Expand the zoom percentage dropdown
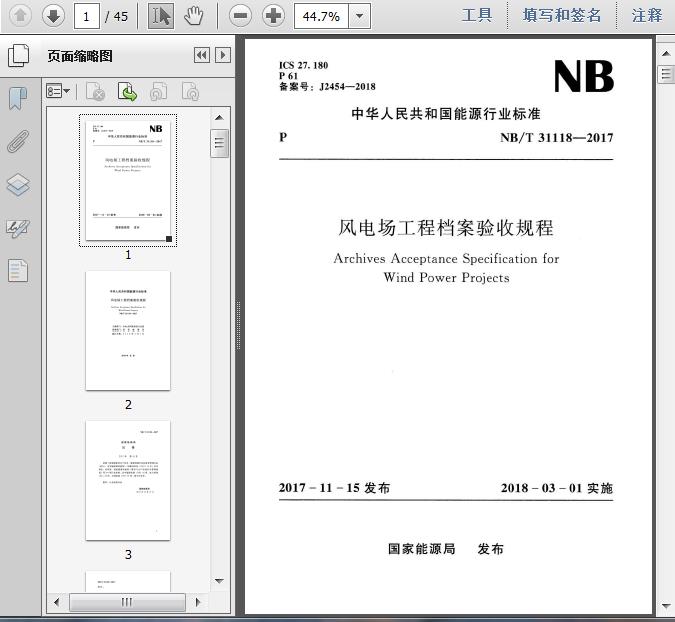Image resolution: width=675 pixels, height=622 pixels. click(359, 16)
